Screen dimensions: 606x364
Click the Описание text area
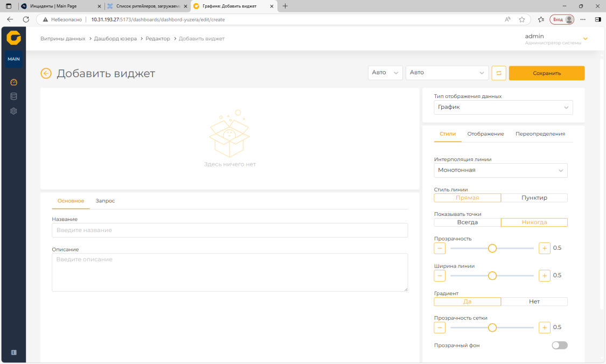(229, 272)
